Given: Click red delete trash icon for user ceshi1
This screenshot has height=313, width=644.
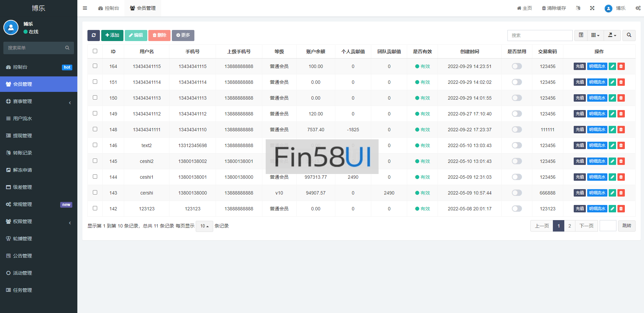Looking at the screenshot, I should pyautogui.click(x=621, y=177).
